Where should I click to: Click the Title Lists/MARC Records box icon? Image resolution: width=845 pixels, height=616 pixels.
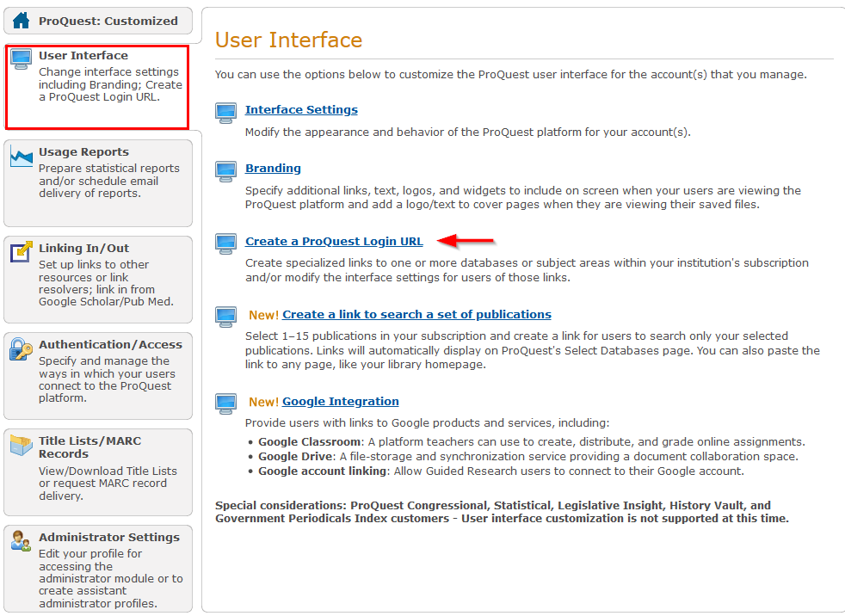pyautogui.click(x=21, y=443)
